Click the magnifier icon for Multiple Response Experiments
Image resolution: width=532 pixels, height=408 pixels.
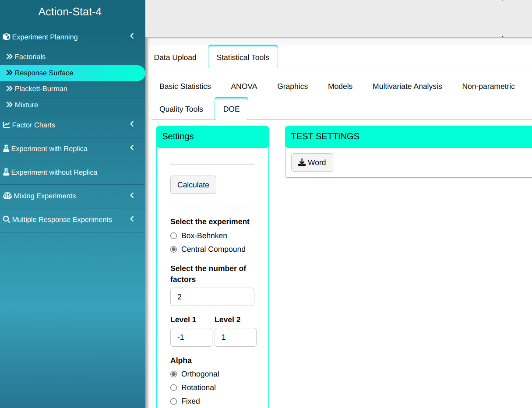click(7, 219)
